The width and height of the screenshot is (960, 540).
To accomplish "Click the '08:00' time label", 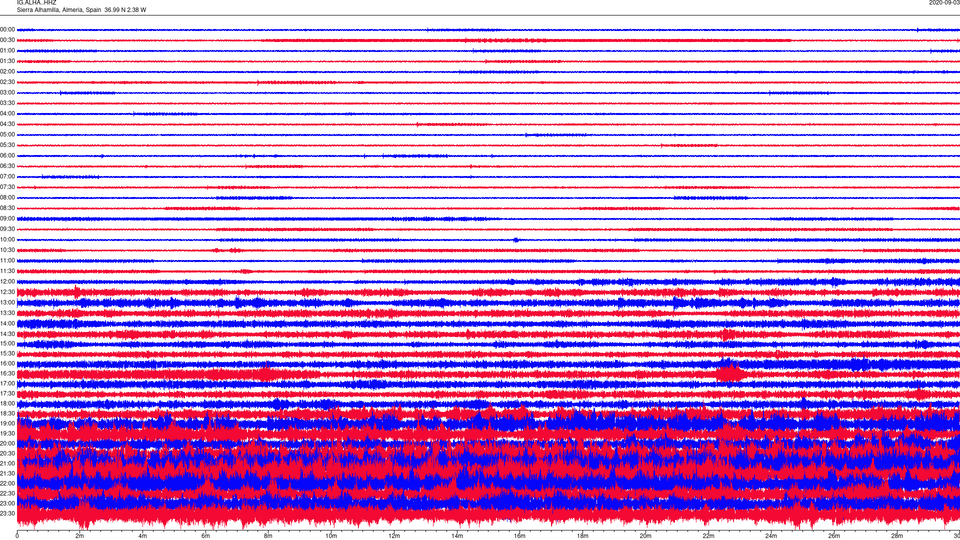I will click(7, 197).
